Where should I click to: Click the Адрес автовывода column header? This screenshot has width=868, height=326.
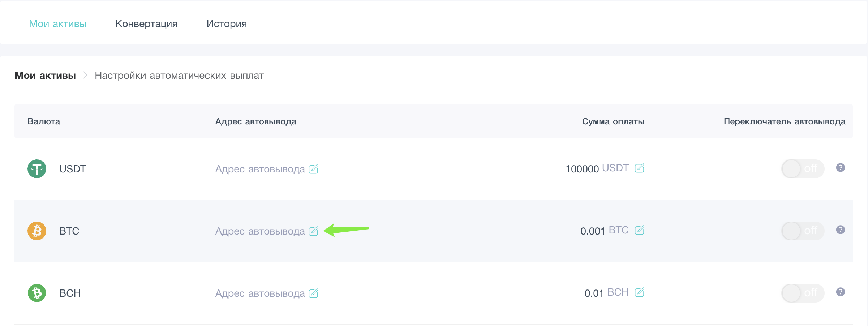256,121
